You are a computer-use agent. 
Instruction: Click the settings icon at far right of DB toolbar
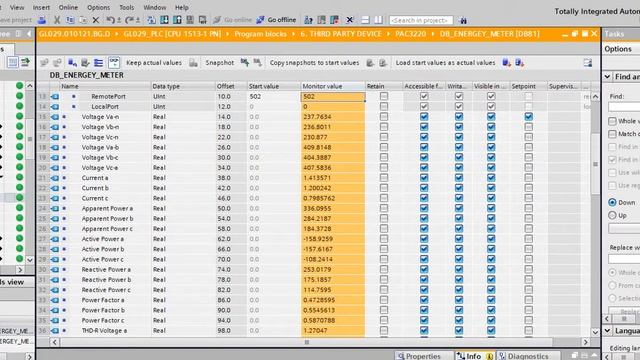[588, 62]
